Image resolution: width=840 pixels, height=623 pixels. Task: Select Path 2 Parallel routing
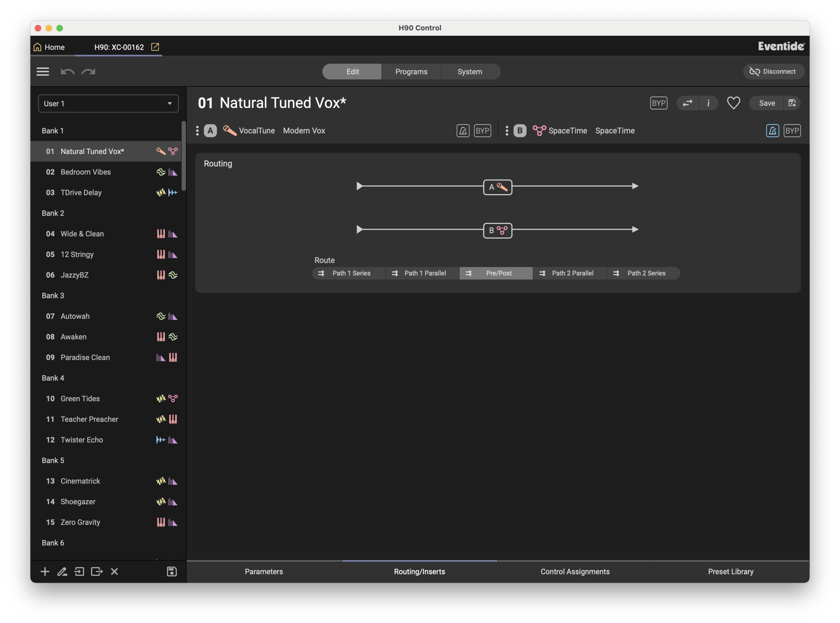tap(570, 273)
